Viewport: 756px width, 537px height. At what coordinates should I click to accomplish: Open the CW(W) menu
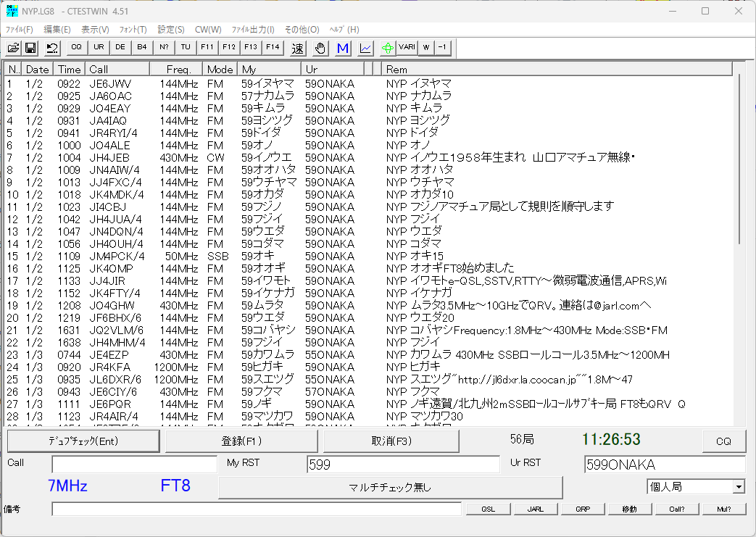[x=208, y=30]
